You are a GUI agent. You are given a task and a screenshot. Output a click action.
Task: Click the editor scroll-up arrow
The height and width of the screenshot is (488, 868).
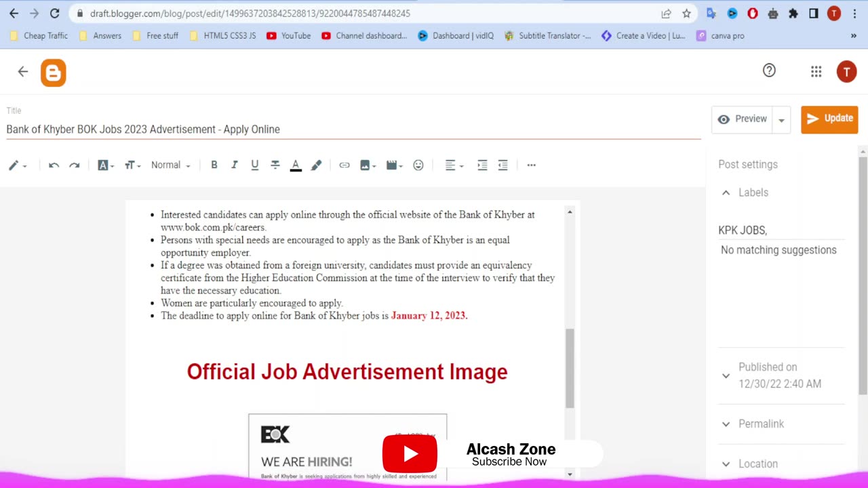click(x=570, y=212)
